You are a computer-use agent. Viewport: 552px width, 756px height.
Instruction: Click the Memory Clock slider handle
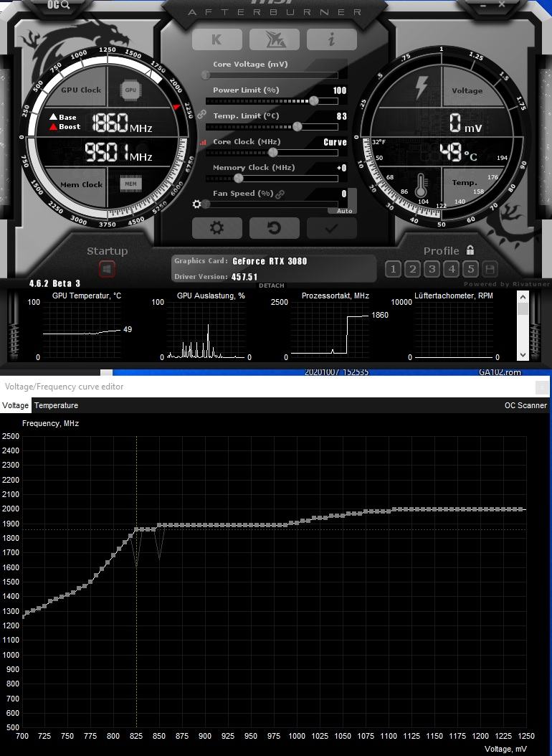tap(238, 178)
